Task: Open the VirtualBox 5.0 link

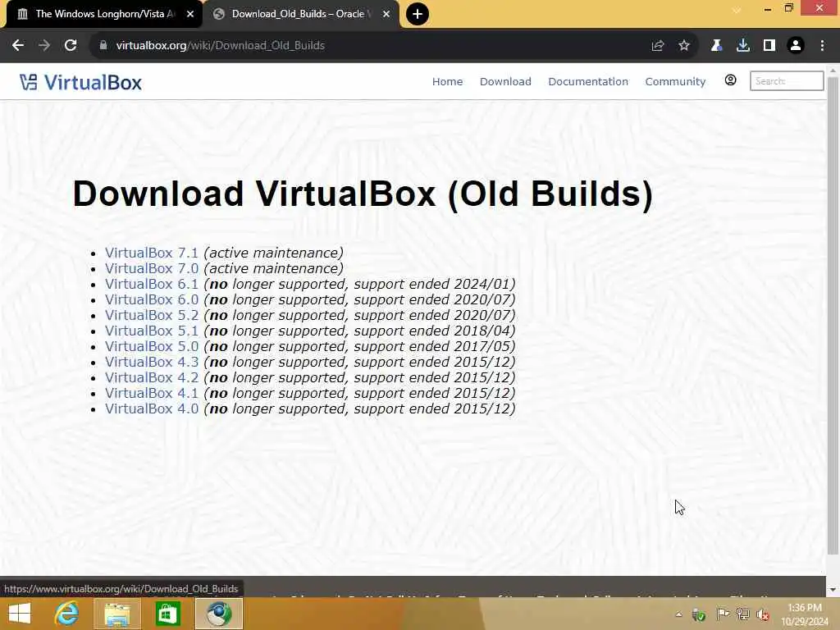Action: (x=152, y=346)
